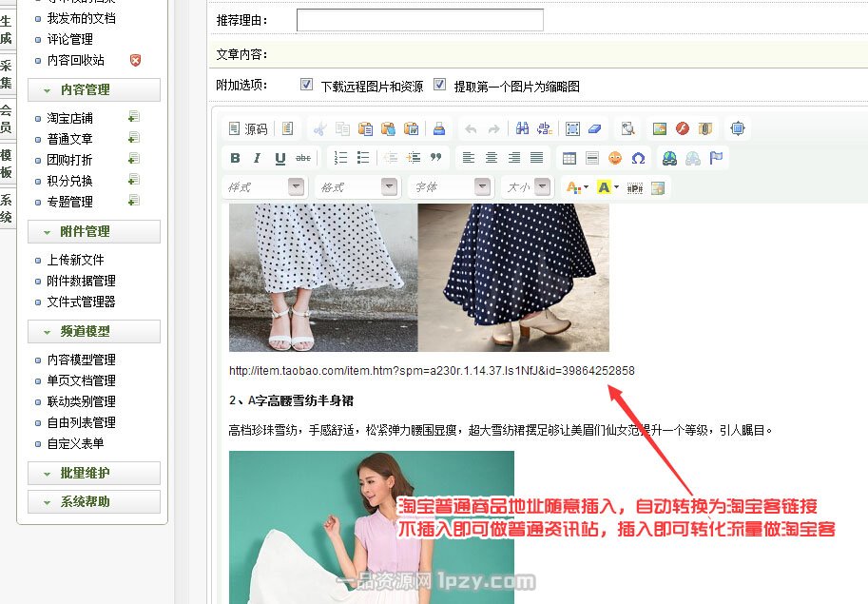This screenshot has width=868, height=604.
Task: Open 内容回收站
Action: (76, 60)
